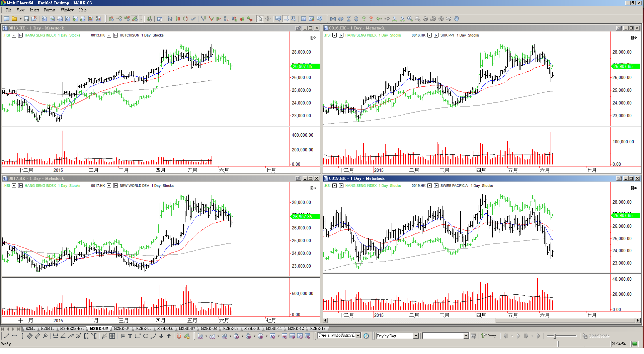Click the Save workspace icon
644x354 pixels.
[26, 19]
